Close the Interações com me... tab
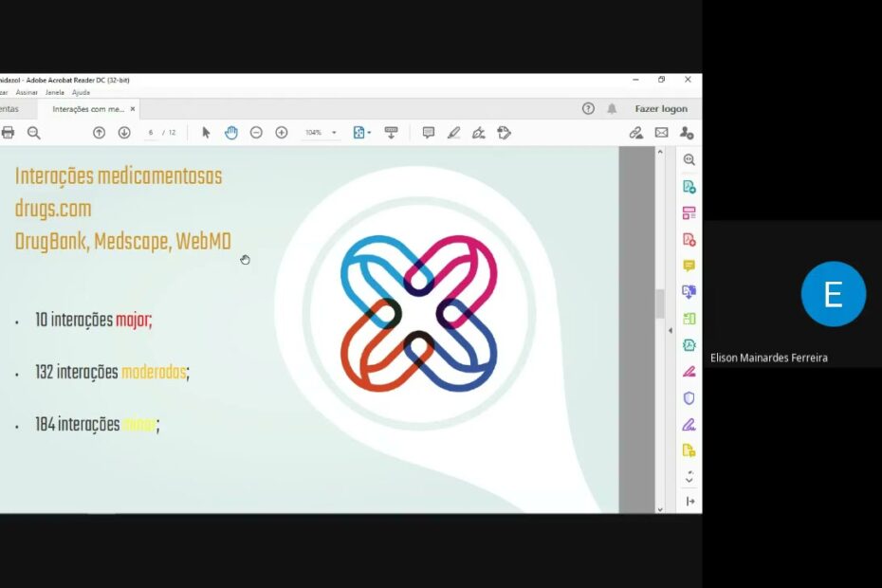This screenshot has width=882, height=588. coord(133,109)
